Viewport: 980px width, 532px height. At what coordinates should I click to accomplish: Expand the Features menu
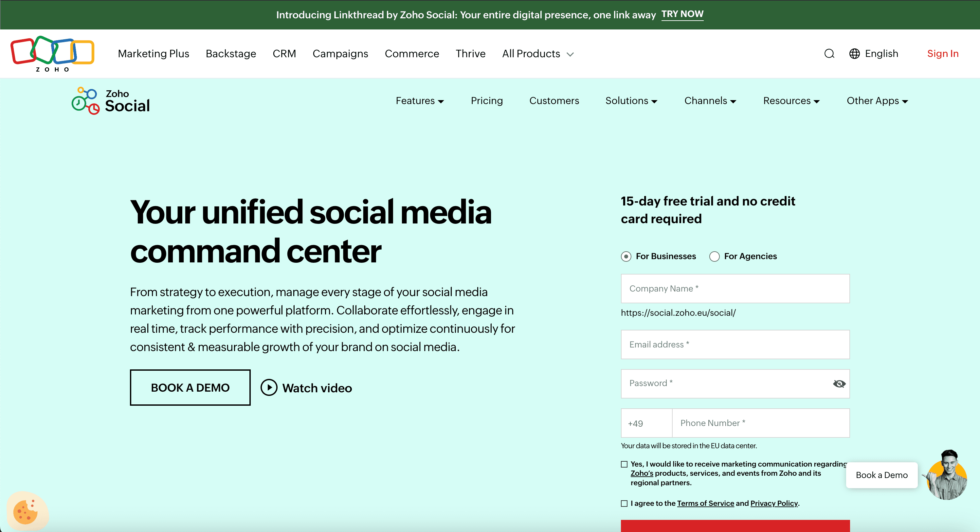(x=420, y=101)
